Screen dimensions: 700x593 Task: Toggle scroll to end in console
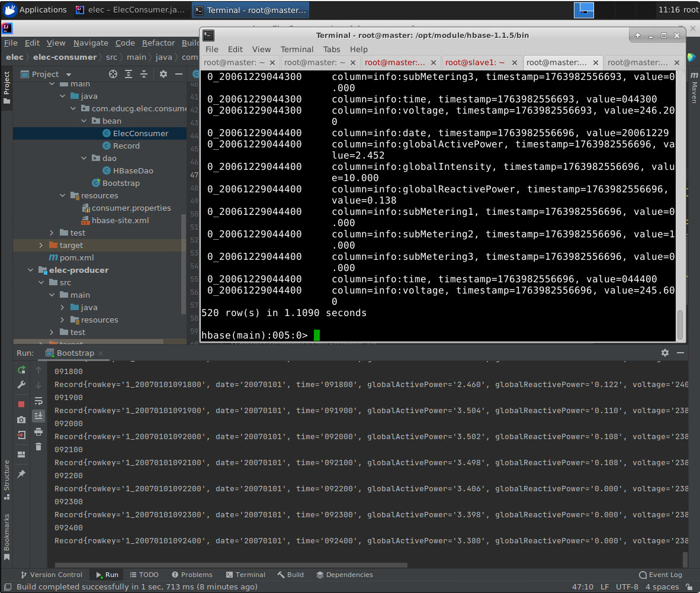pyautogui.click(x=38, y=416)
